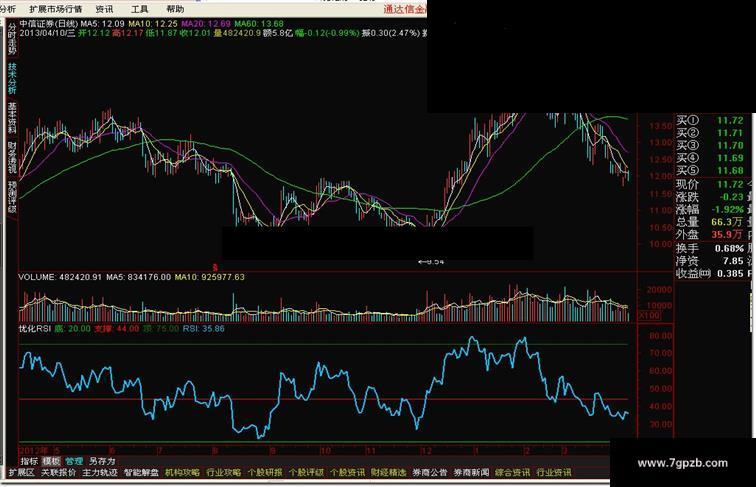The height and width of the screenshot is (487, 756).
Task: Select the 买③ 11.70 bid row
Action: (x=709, y=146)
